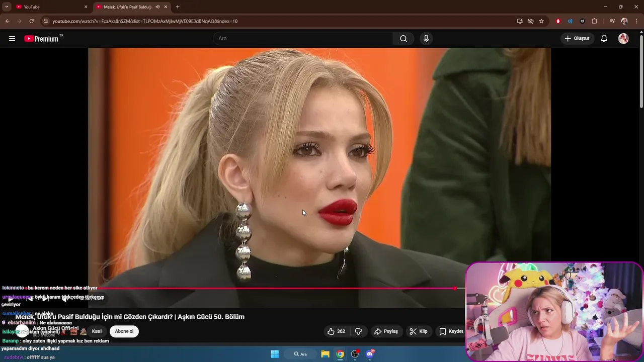The image size is (644, 362).
Task: Close the first YouTube tab
Action: click(x=86, y=7)
